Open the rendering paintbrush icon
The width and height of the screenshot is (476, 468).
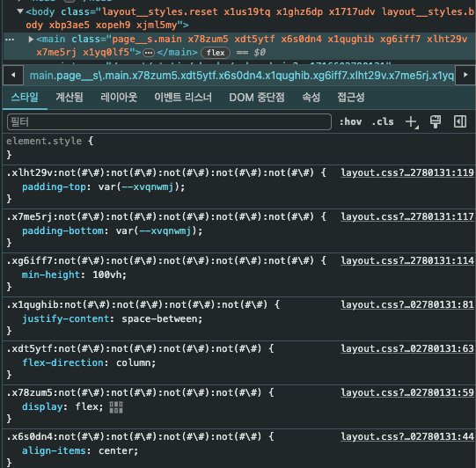[x=436, y=121]
